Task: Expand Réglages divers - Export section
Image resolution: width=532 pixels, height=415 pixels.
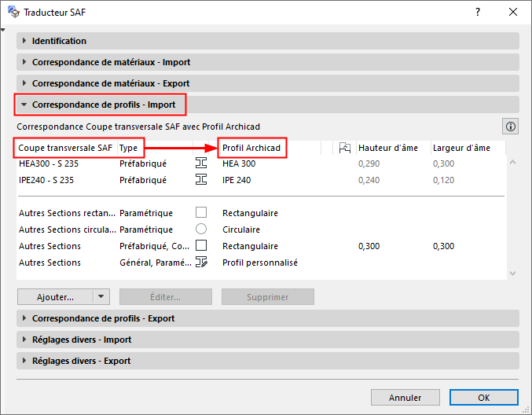Action: pyautogui.click(x=81, y=361)
